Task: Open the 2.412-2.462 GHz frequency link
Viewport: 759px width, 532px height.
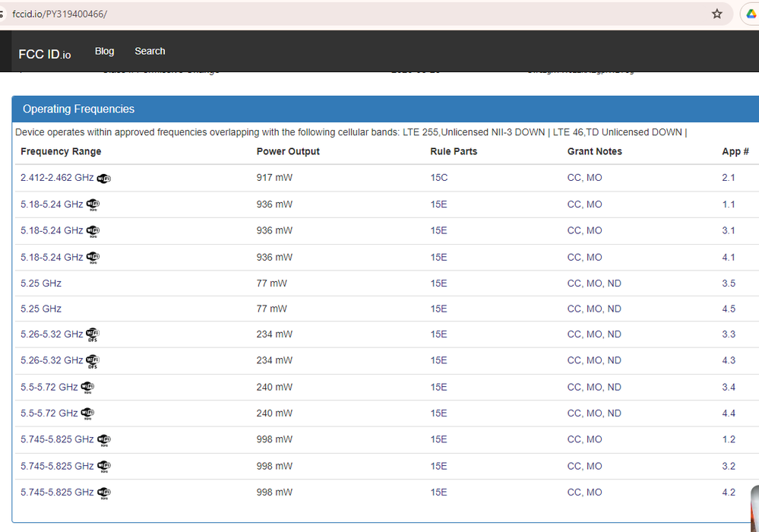Action: pyautogui.click(x=57, y=178)
